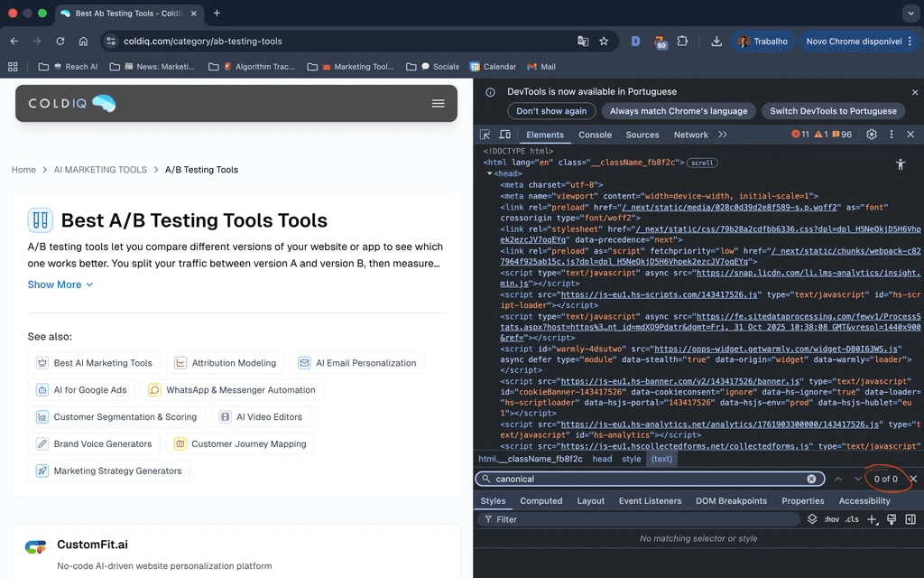Open DevTools three-dot customize menu

pos(891,135)
